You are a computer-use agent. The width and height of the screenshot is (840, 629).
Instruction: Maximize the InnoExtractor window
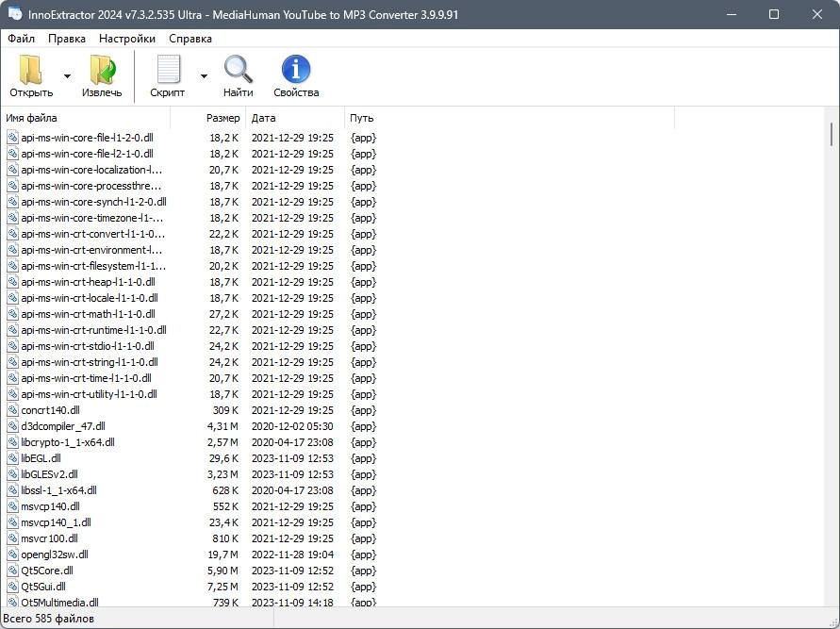[774, 14]
